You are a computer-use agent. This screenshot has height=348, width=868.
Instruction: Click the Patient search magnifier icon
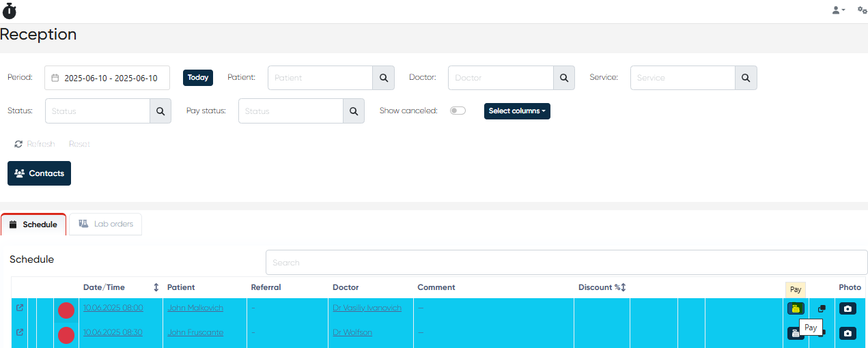point(383,78)
